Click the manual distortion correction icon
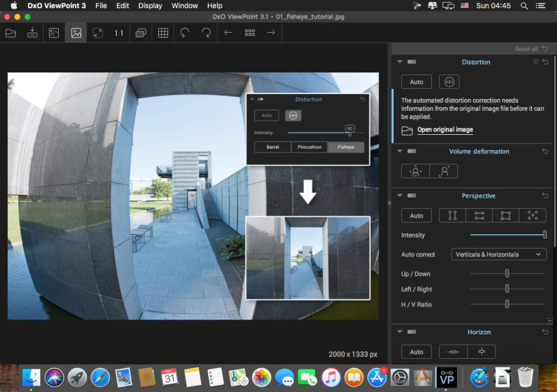 click(x=449, y=82)
